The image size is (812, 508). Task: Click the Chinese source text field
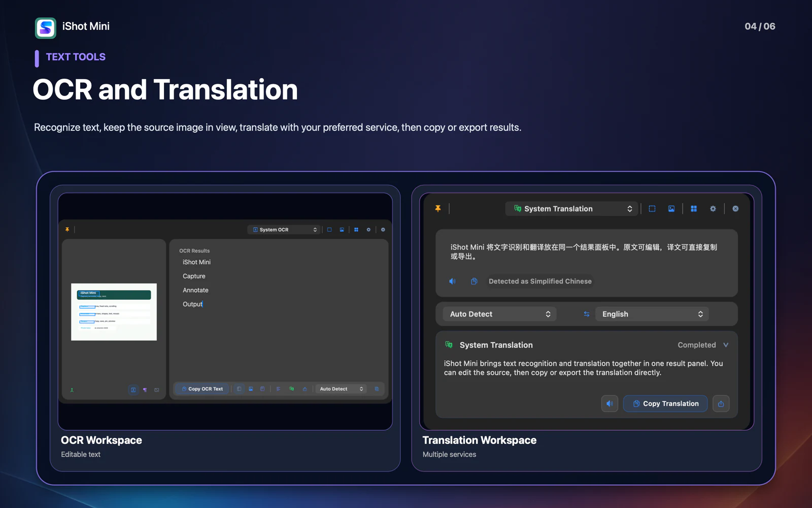pos(584,251)
